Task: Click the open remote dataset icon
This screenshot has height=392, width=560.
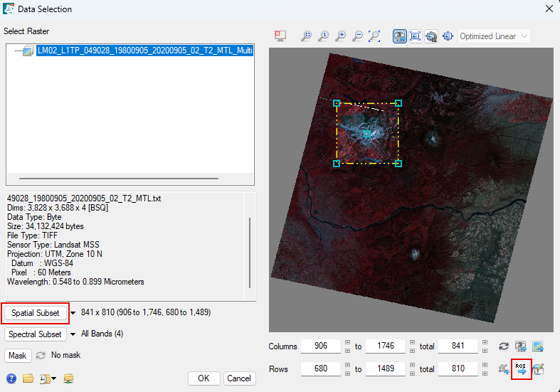Action: tap(68, 378)
